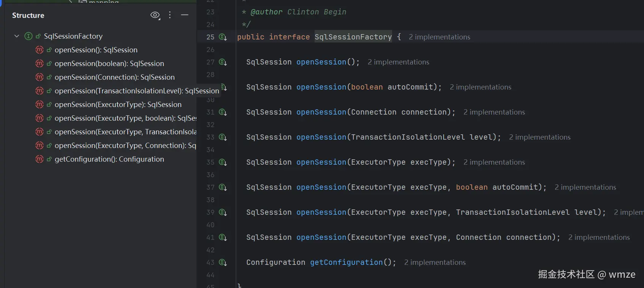Collapse the SqlSessionFactory tree node
Viewport: 644px width, 288px height.
[x=17, y=36]
